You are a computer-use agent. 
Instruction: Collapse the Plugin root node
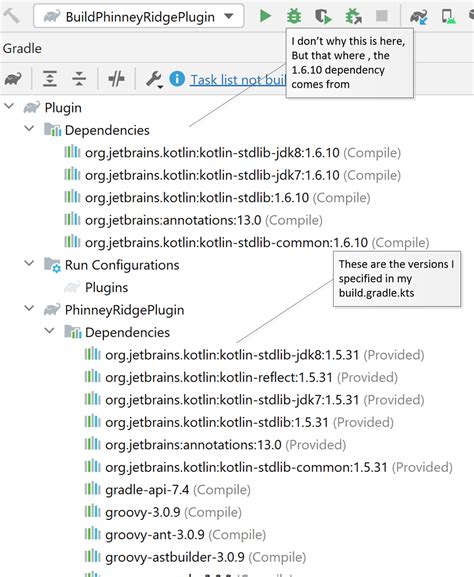pyautogui.click(x=9, y=107)
